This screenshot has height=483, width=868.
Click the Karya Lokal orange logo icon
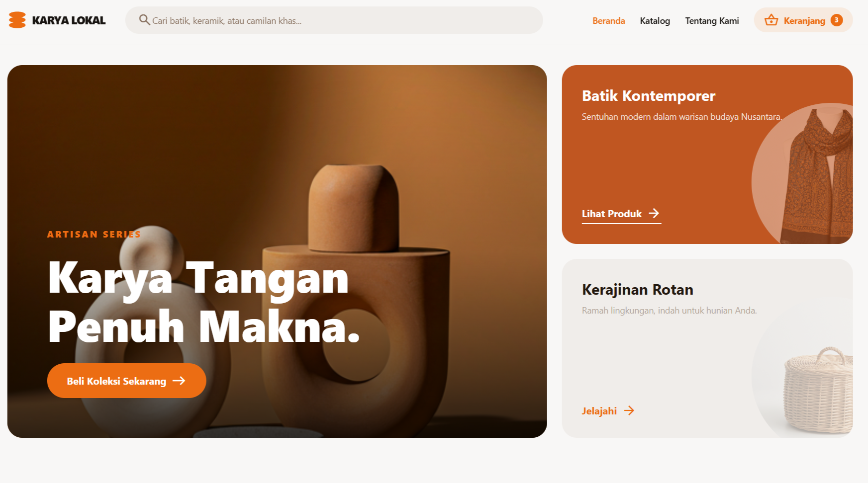point(17,20)
